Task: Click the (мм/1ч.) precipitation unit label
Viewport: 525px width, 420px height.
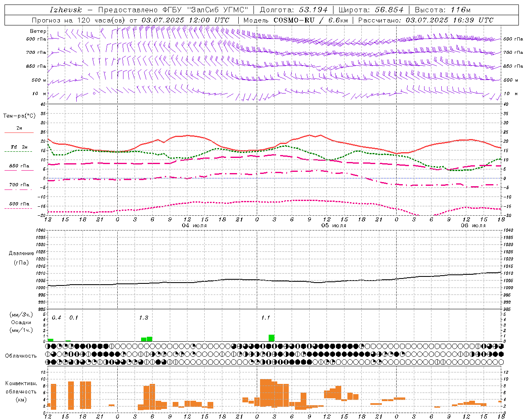Action: [x=21, y=330]
